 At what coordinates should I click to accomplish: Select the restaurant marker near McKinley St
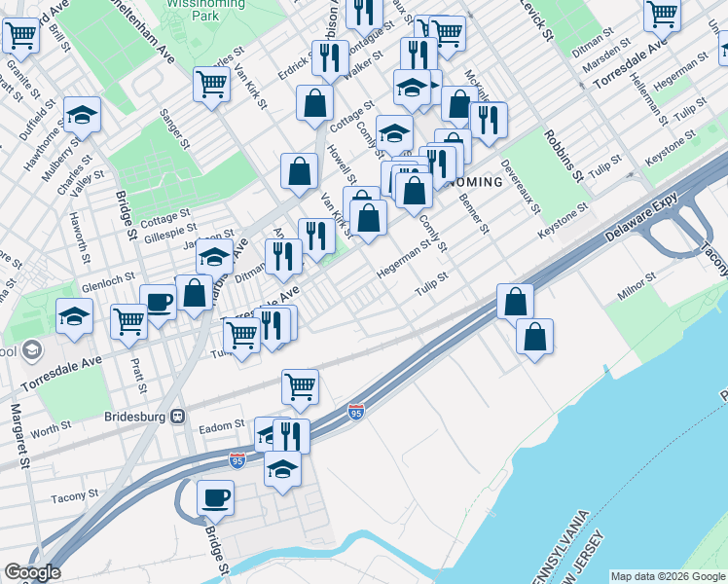(489, 122)
